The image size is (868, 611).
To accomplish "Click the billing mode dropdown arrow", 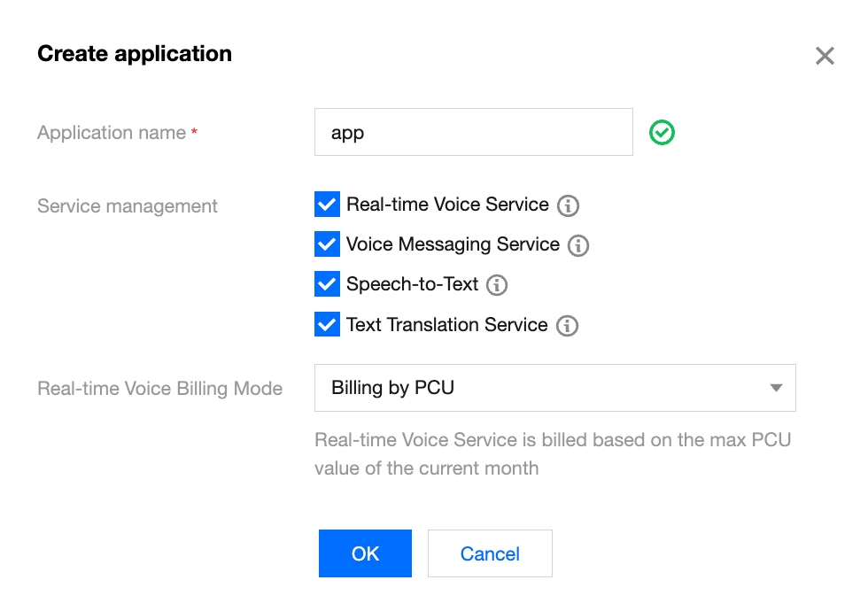I will pos(776,388).
